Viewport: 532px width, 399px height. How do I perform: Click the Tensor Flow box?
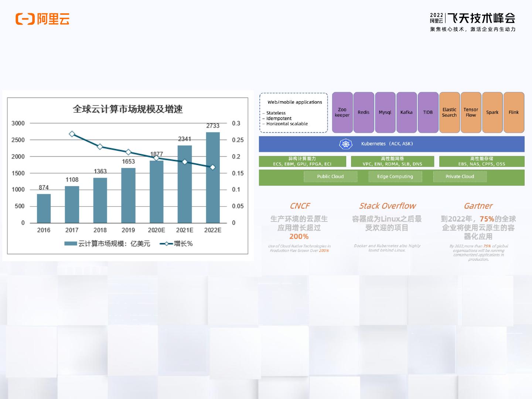tap(471, 112)
